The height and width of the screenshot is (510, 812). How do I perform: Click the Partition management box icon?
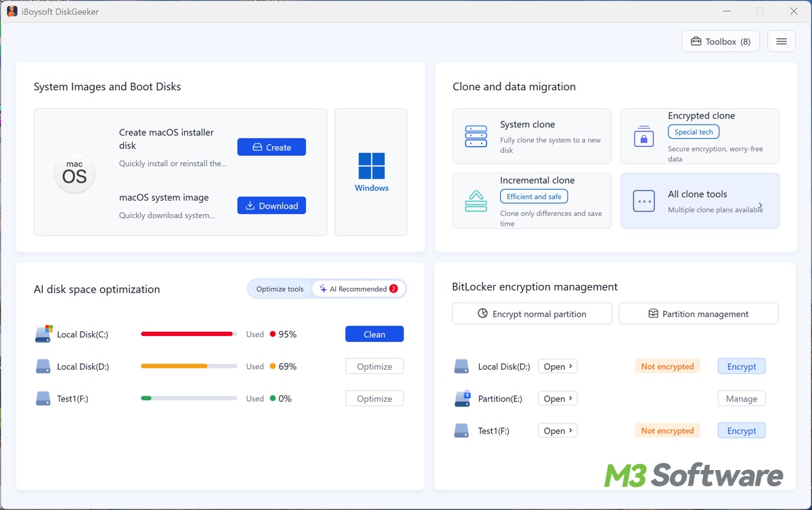tap(653, 314)
